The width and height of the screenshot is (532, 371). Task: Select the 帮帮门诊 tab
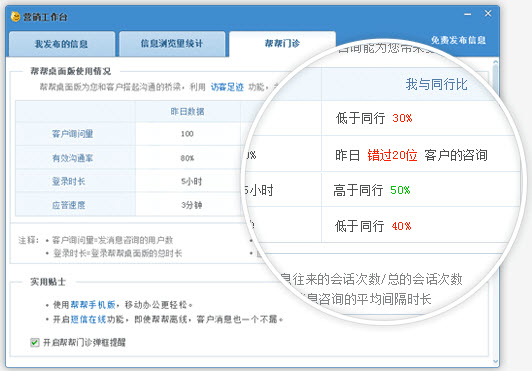point(282,43)
